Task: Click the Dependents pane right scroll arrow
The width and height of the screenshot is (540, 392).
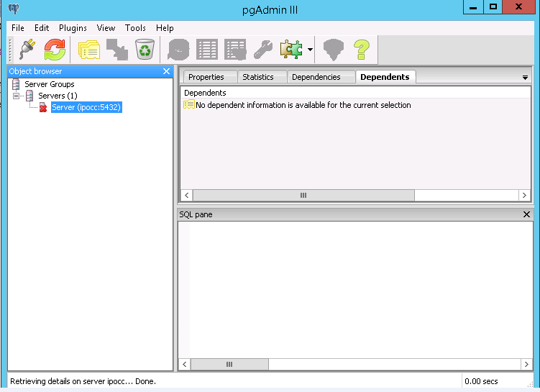Action: 524,196
